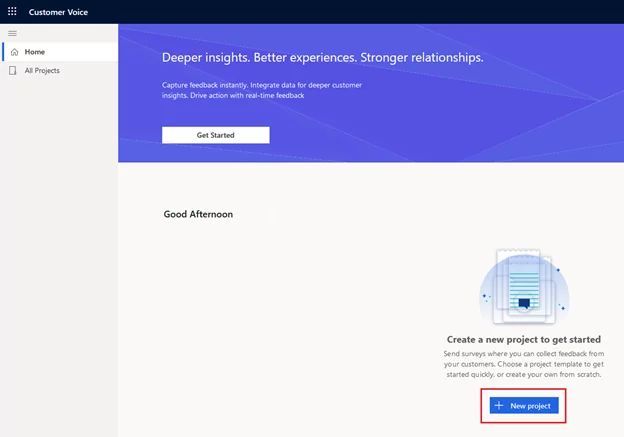Collapse the sidebar with hamburger icon

click(x=12, y=33)
